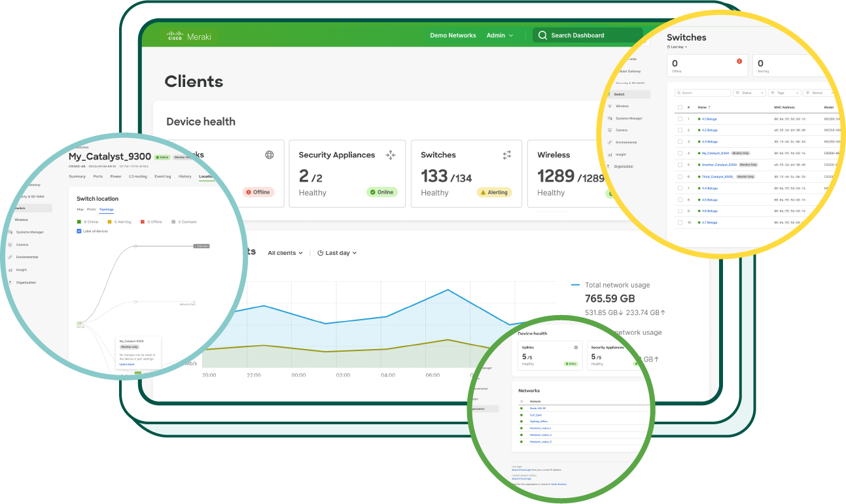Uncheck the Label all devices checkbox
This screenshot has width=846, height=504.
(79, 231)
